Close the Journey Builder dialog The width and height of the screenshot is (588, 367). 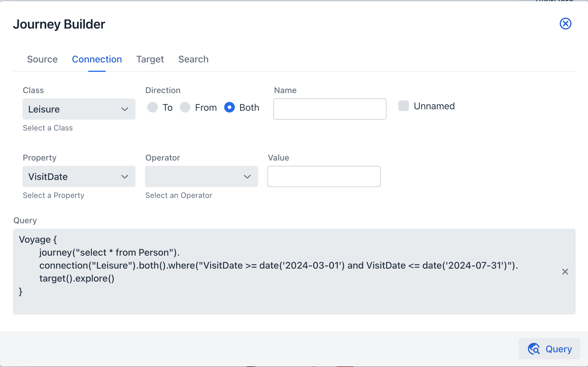point(565,24)
